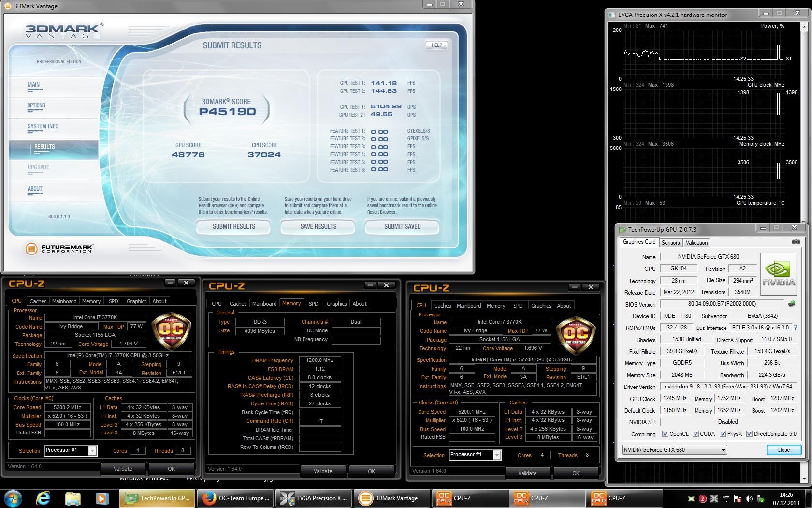Screen dimensions: 812x508
Task: Switch to EVGA Precision X taskbar button
Action: (314, 498)
